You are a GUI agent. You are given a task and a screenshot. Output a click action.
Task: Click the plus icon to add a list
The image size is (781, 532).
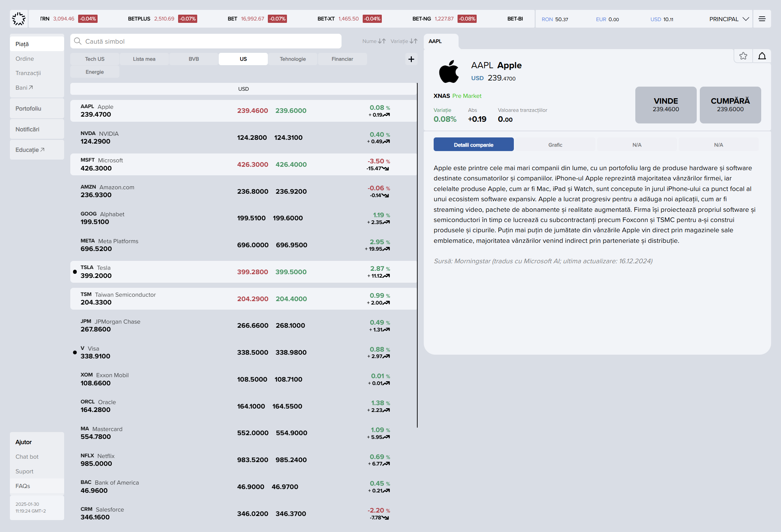411,59
